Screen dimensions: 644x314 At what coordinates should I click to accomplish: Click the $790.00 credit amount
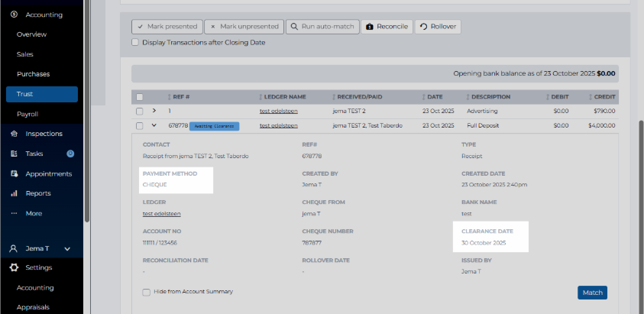[x=604, y=111]
